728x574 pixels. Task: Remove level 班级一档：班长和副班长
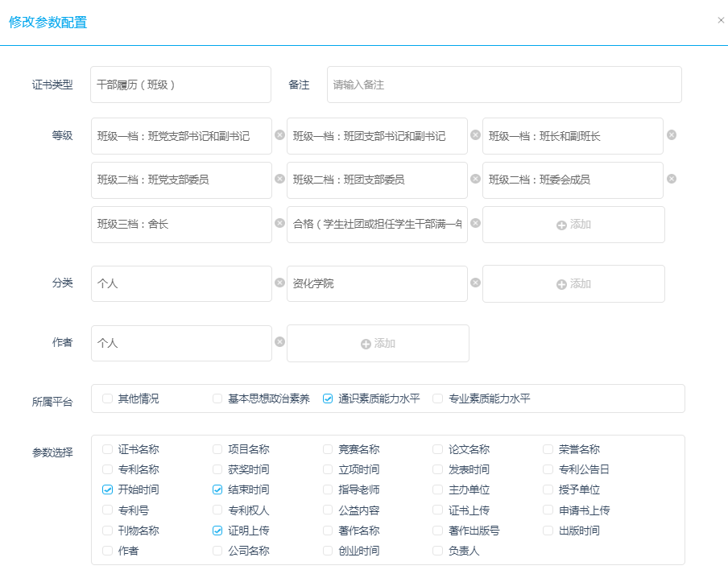(672, 135)
